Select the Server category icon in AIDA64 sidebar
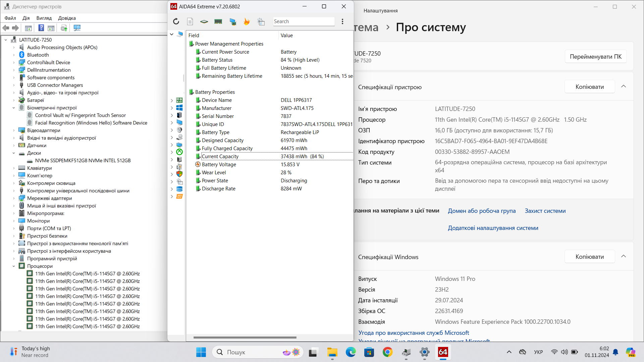The image size is (644, 362). [x=179, y=115]
